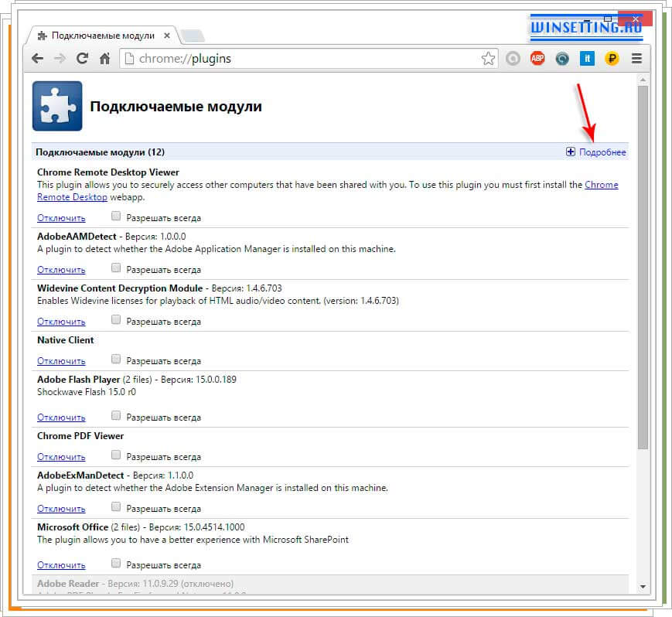Go back with the navigation arrow
672x617 pixels.
tap(37, 58)
